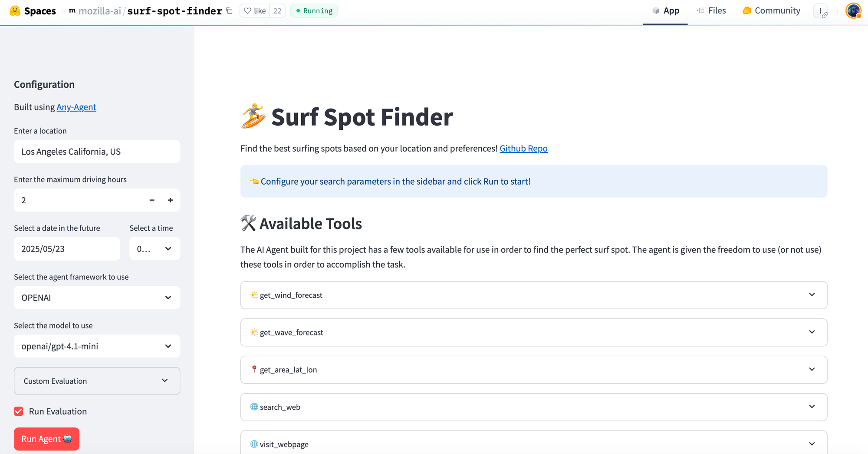
Task: Open the three-dot more options menu
Action: tap(821, 11)
